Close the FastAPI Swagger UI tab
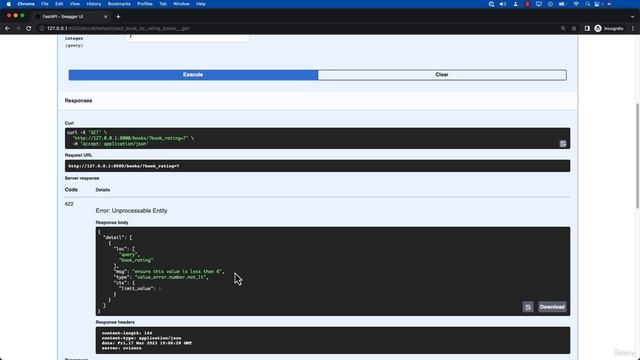640x360 pixels. (x=105, y=17)
